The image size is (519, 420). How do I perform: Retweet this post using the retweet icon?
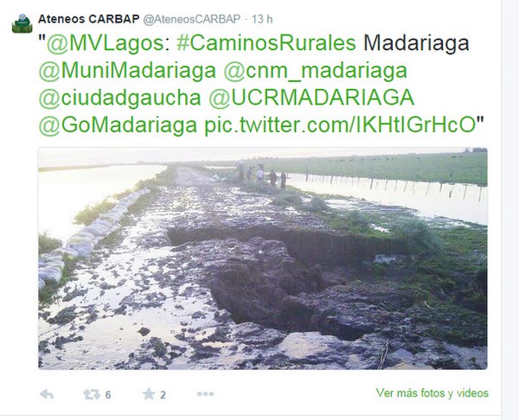tap(92, 394)
